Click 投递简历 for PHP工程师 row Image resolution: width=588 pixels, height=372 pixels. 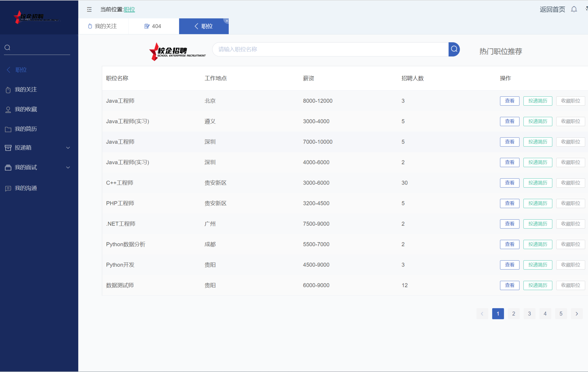point(538,203)
